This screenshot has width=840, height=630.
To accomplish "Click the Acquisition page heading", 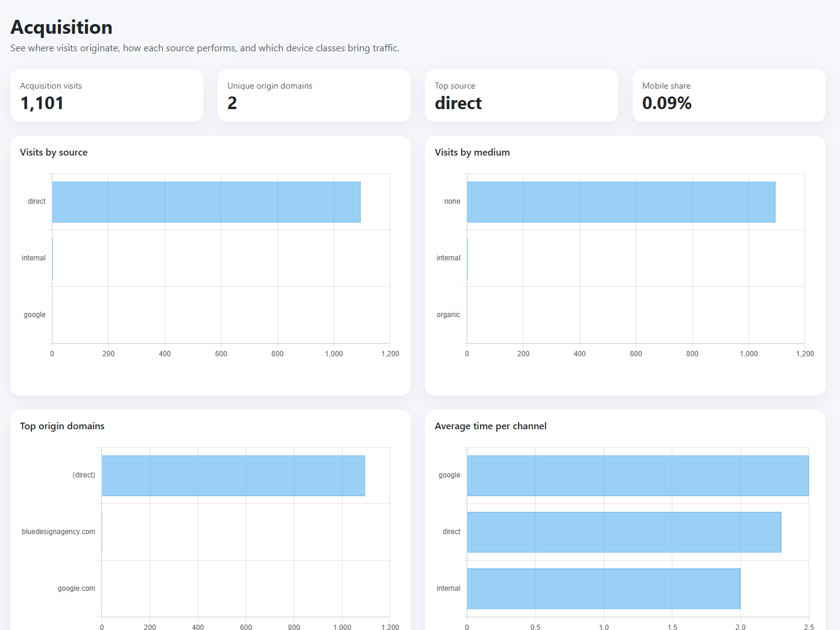I will click(61, 27).
